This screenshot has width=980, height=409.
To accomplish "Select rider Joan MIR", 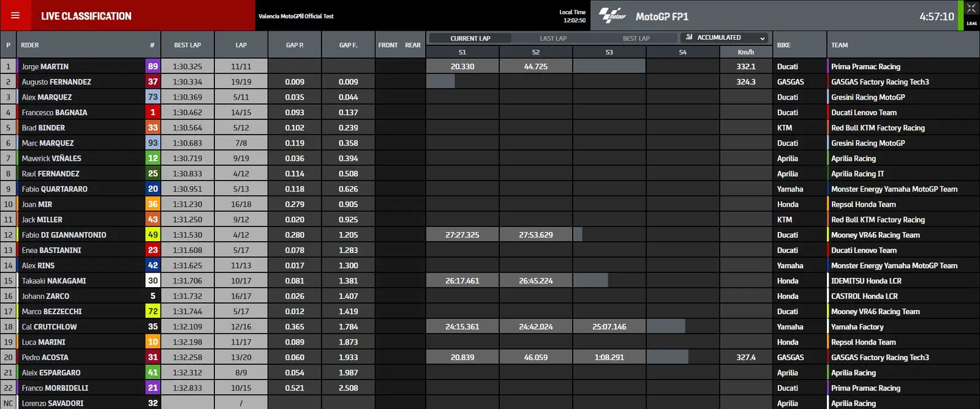I will point(37,204).
